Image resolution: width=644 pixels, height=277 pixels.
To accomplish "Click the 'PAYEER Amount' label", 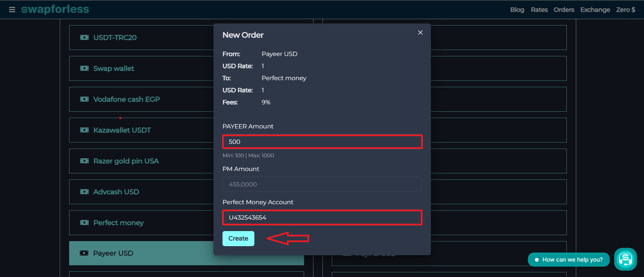I will (248, 126).
